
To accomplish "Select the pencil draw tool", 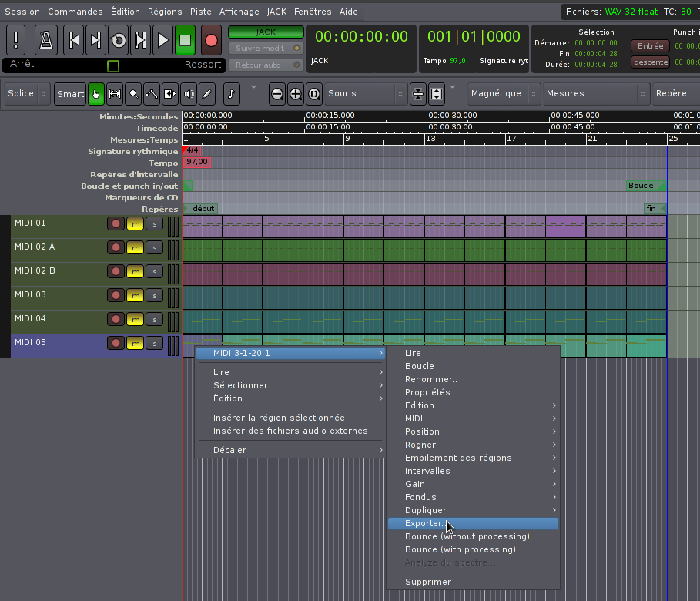I will tap(206, 94).
